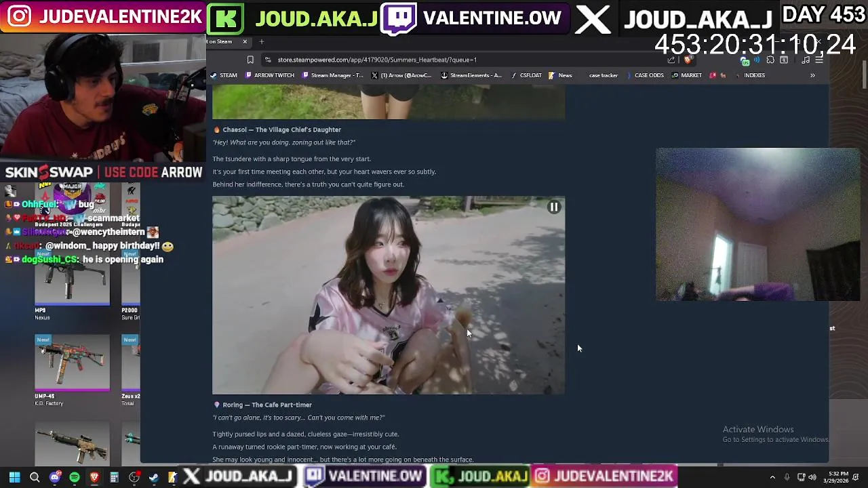Open Steam from the taskbar
The width and height of the screenshot is (868, 488).
(154, 477)
